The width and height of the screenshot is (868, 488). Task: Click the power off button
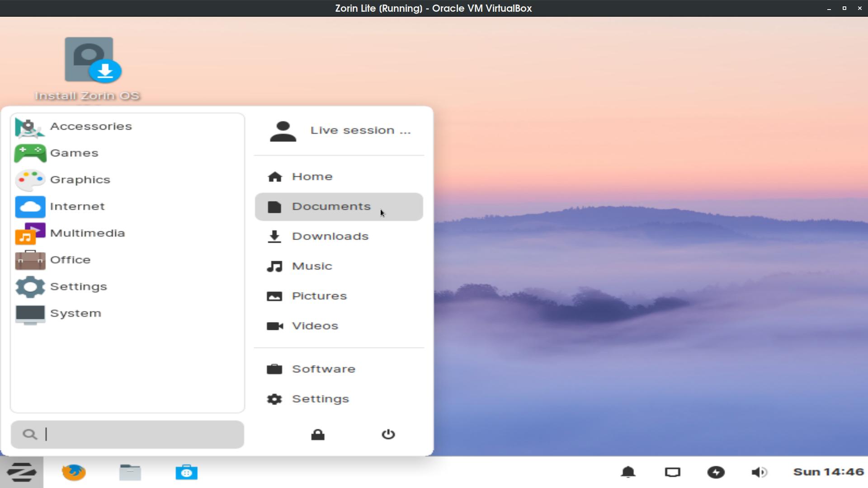click(x=387, y=434)
